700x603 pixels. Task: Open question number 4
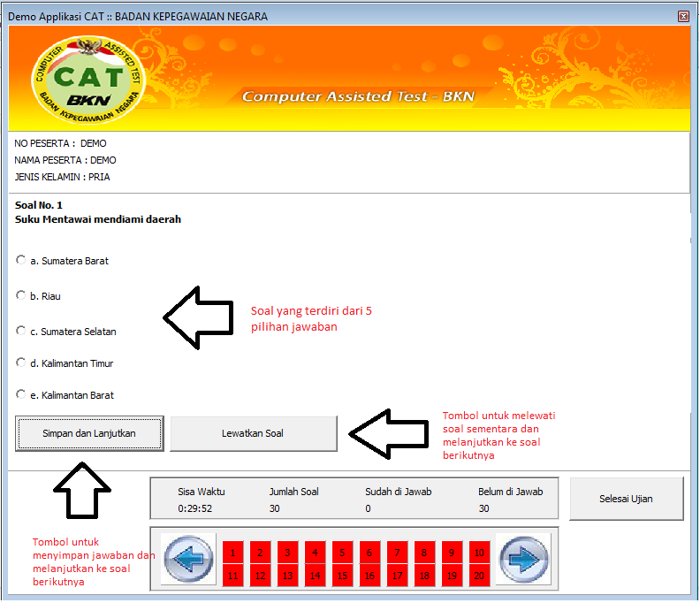[316, 553]
